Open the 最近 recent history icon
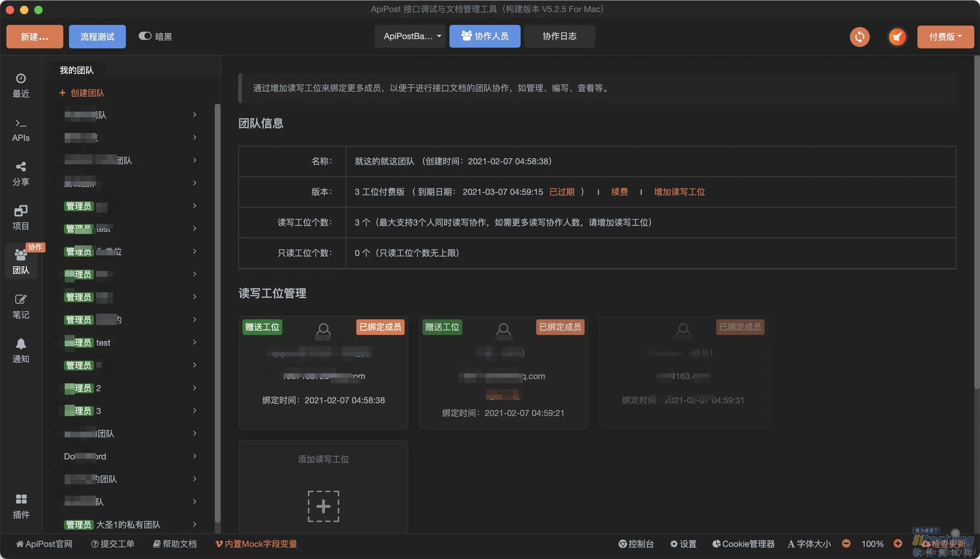 click(x=21, y=79)
